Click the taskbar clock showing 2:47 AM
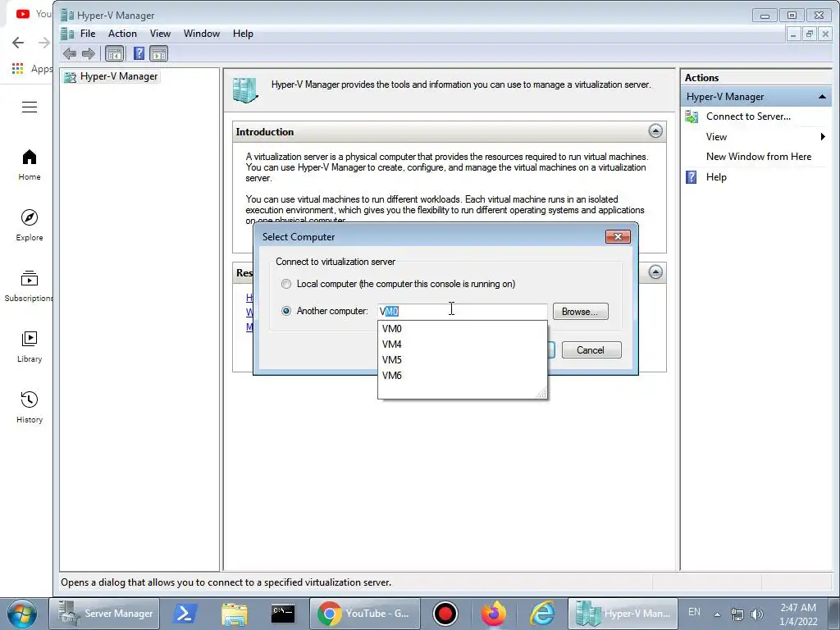Viewport: 840px width, 630px height. tap(798, 614)
